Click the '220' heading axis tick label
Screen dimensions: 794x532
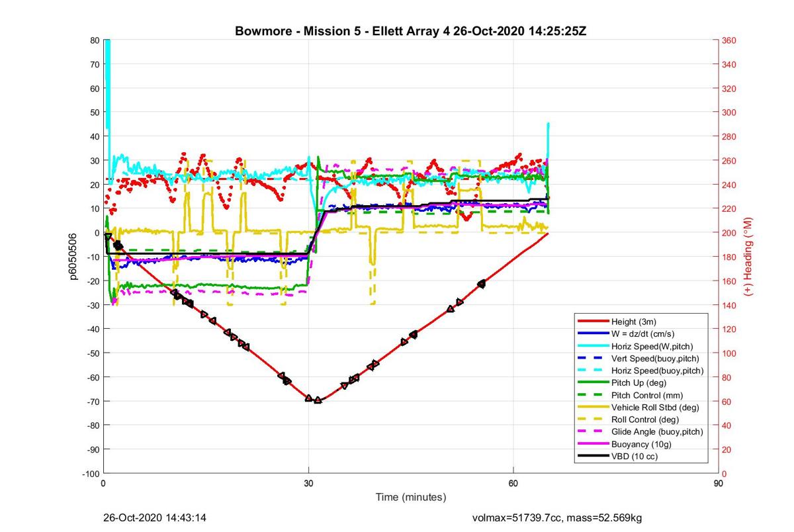[730, 208]
